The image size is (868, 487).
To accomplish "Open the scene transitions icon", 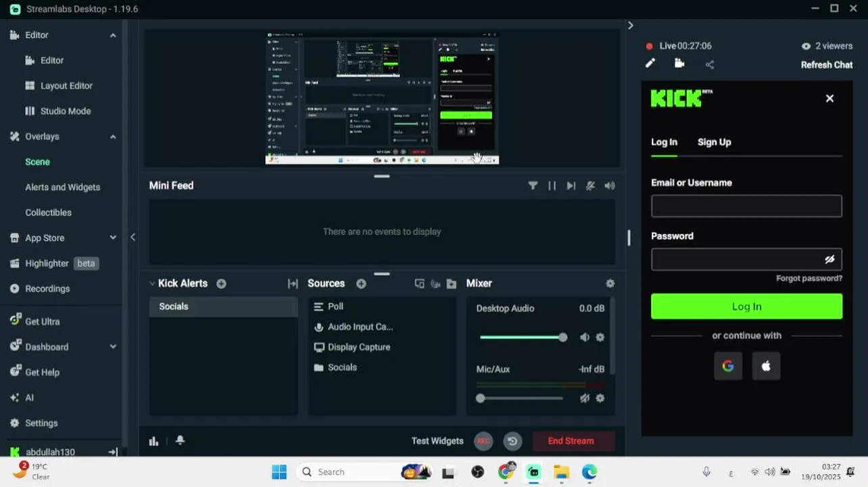I will [293, 283].
